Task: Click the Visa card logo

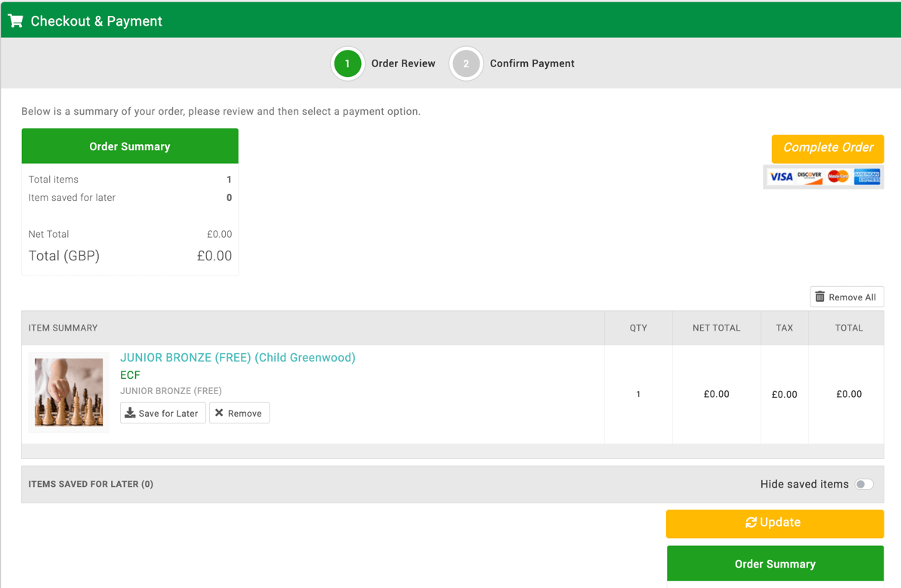Action: [782, 177]
